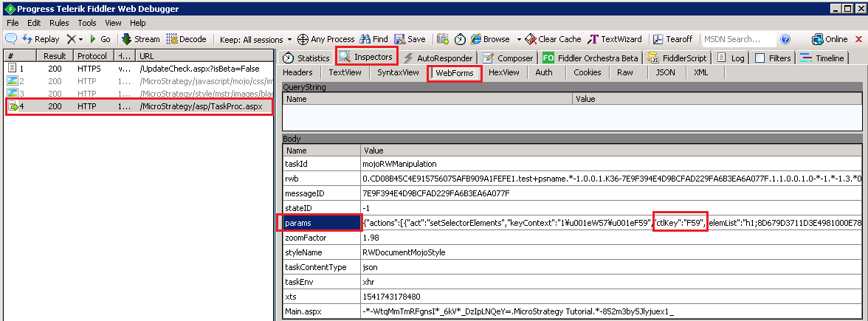Click the styleName value RWDocumentMojoStyle
Screen dimensions: 868x321
point(404,253)
